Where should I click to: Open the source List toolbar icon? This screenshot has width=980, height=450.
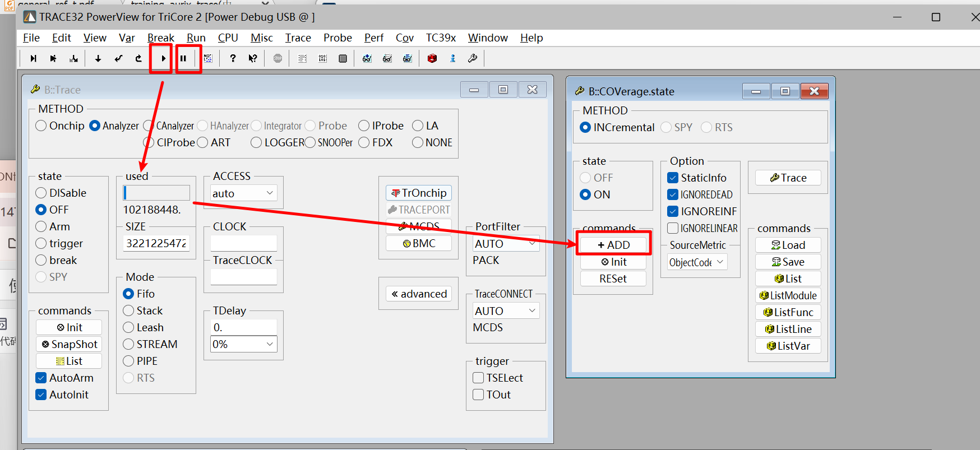point(302,58)
